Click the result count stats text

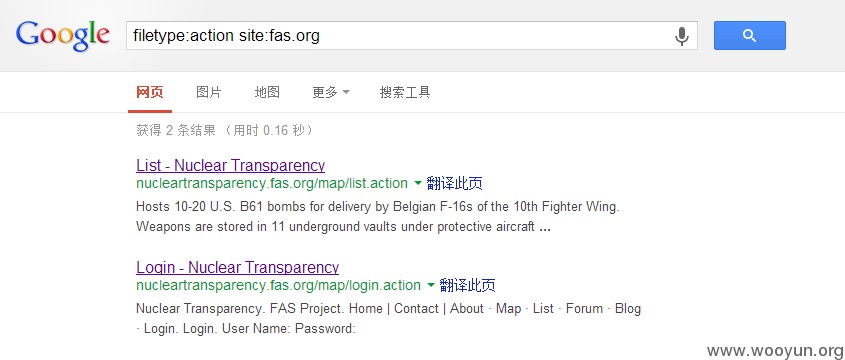coord(225,130)
